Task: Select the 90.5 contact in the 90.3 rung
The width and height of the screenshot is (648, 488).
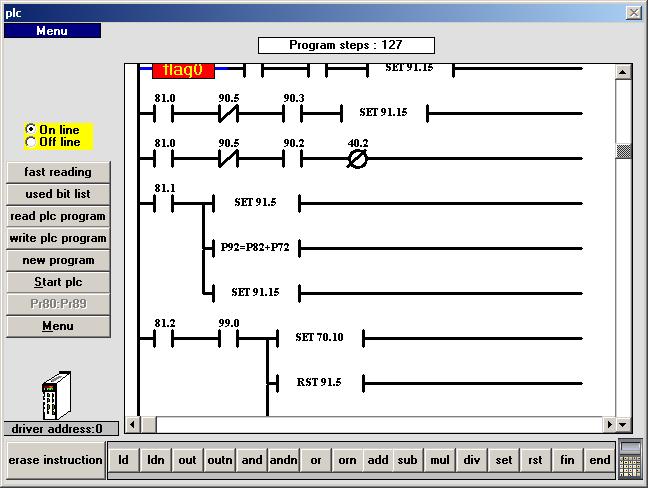Action: (x=229, y=113)
